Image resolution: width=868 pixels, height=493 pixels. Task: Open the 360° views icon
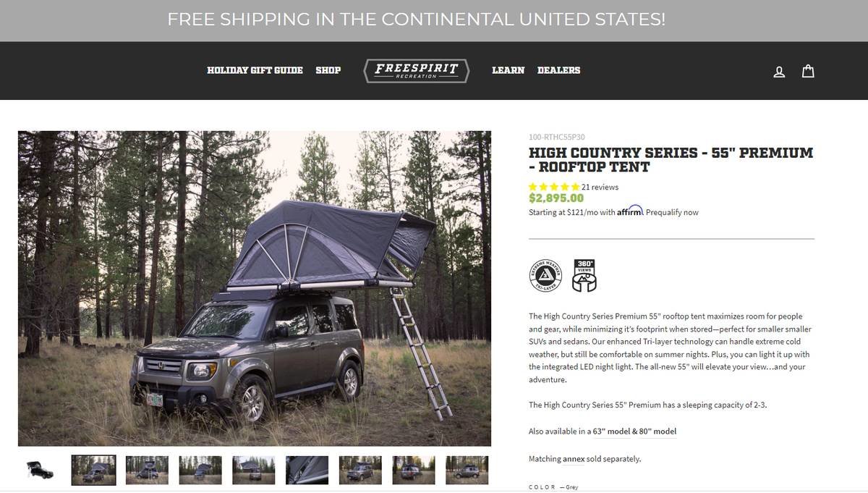(584, 275)
